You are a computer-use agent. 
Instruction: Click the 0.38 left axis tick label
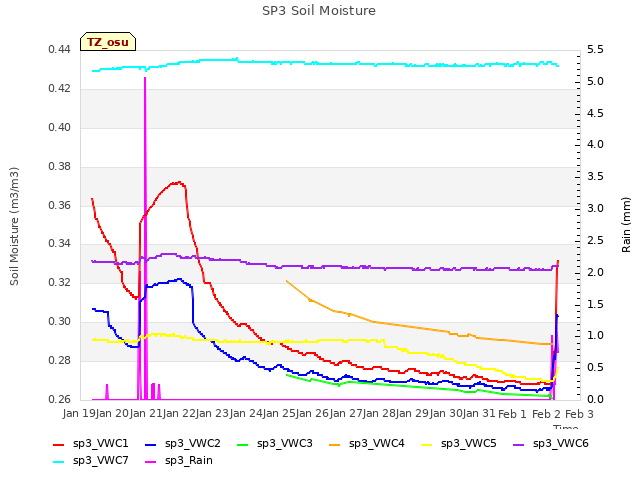pyautogui.click(x=59, y=166)
